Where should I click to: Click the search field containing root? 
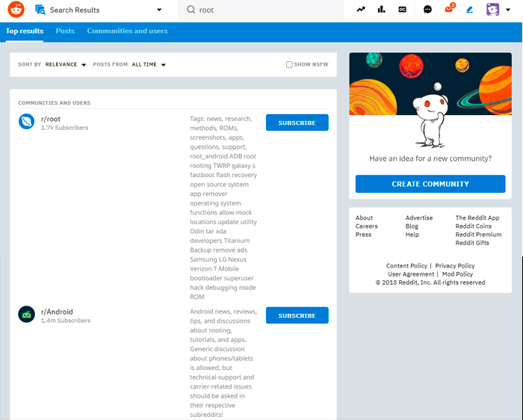[x=261, y=10]
